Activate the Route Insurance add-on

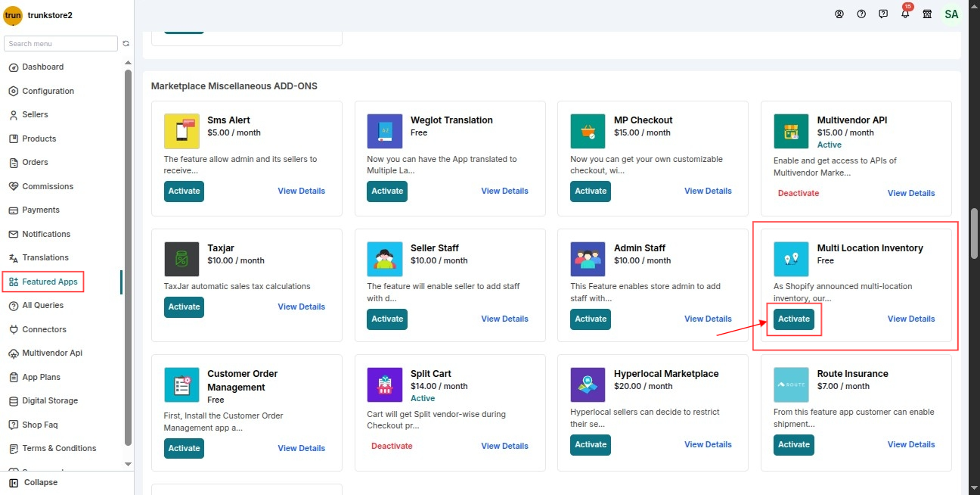pos(794,444)
